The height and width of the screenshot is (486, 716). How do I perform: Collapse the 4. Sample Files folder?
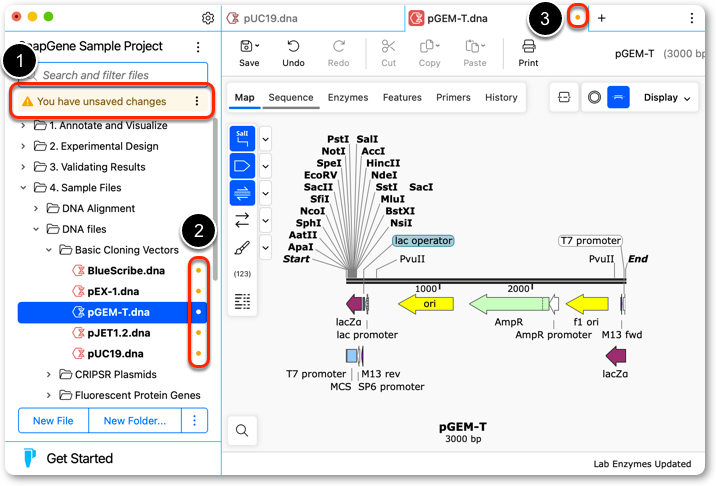(x=23, y=187)
